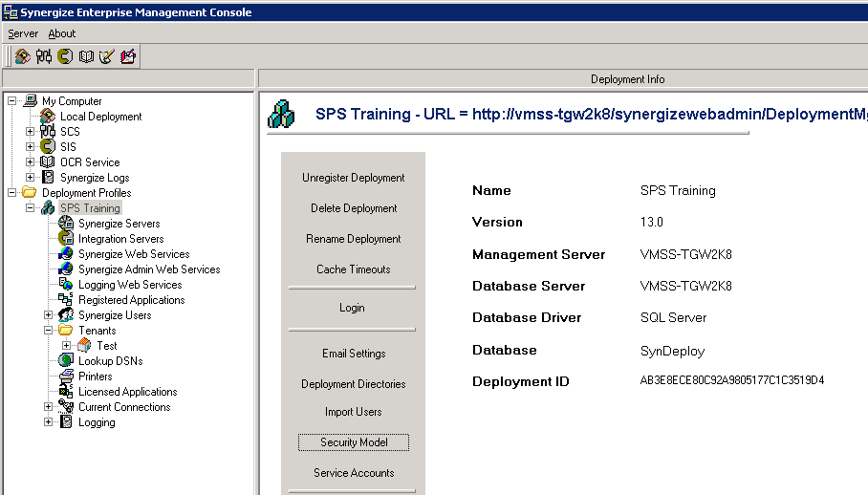Open Deployment Directories
Image resolution: width=868 pixels, height=495 pixels.
coord(353,384)
